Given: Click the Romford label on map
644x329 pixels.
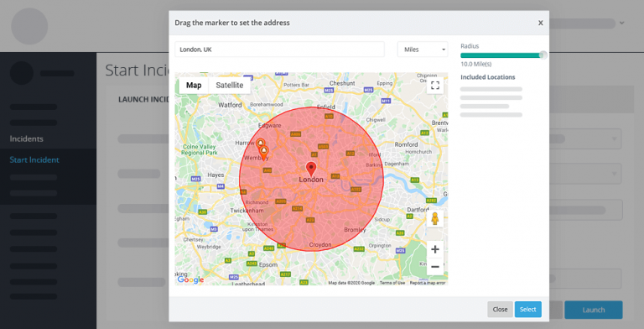Looking at the screenshot, I should (x=406, y=144).
